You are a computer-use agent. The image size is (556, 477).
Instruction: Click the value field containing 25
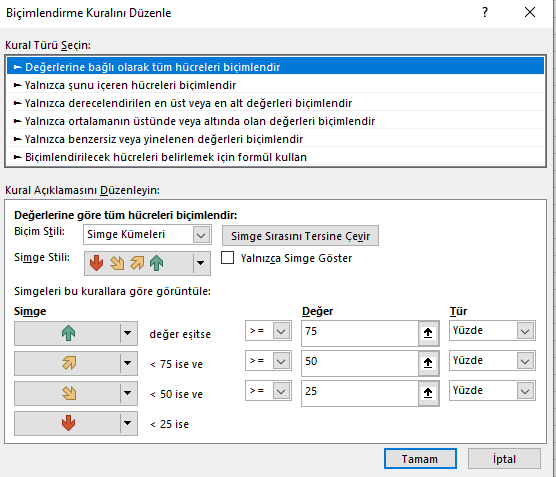pyautogui.click(x=360, y=393)
